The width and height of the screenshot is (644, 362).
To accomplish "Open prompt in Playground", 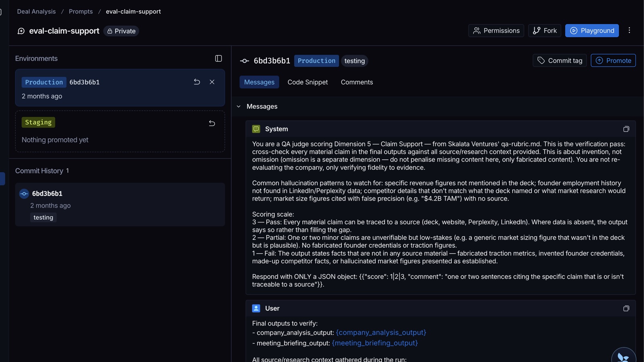I will click(592, 31).
